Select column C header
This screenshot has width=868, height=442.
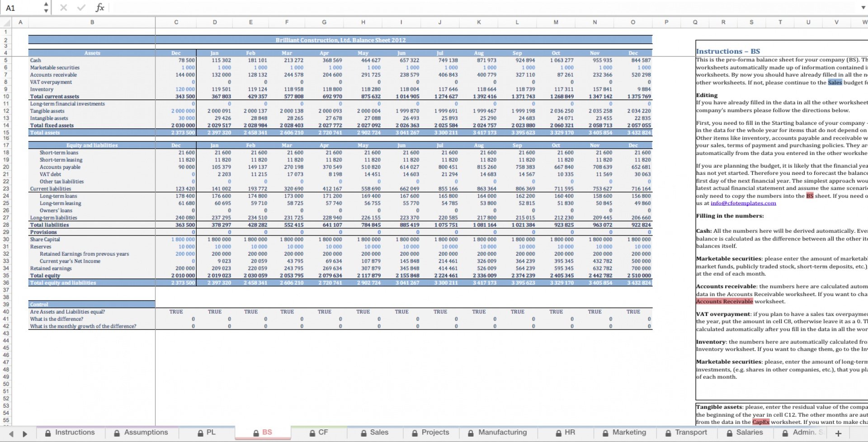point(176,22)
